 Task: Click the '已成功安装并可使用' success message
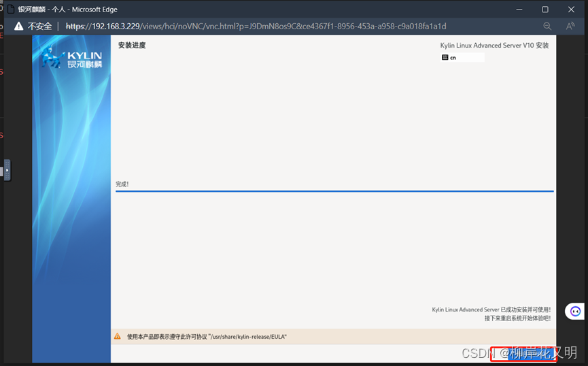tap(491, 310)
